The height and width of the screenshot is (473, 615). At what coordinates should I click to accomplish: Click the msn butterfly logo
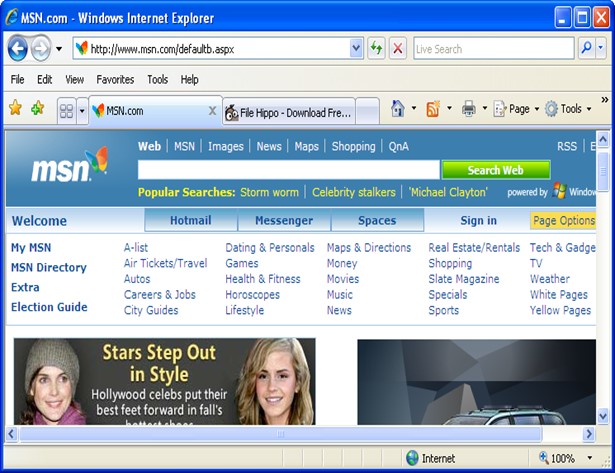pos(69,165)
